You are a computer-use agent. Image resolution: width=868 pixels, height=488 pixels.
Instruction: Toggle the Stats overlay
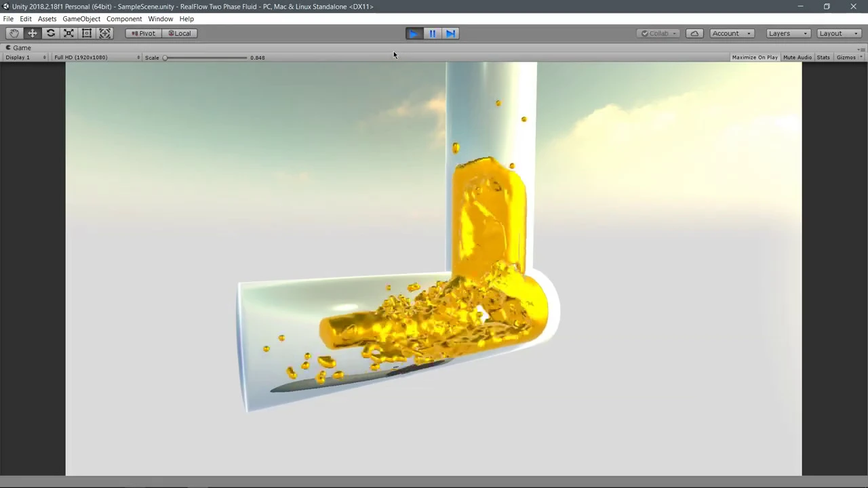[823, 58]
